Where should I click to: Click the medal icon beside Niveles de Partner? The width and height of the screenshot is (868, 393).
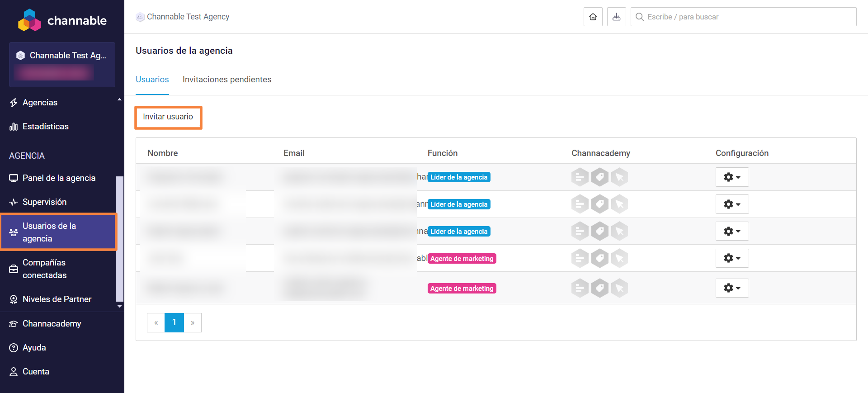[14, 299]
